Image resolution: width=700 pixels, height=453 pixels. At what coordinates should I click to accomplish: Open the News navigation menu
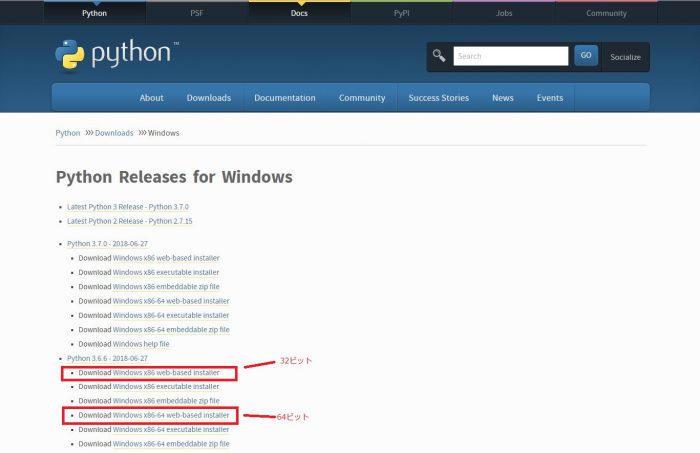tap(503, 98)
